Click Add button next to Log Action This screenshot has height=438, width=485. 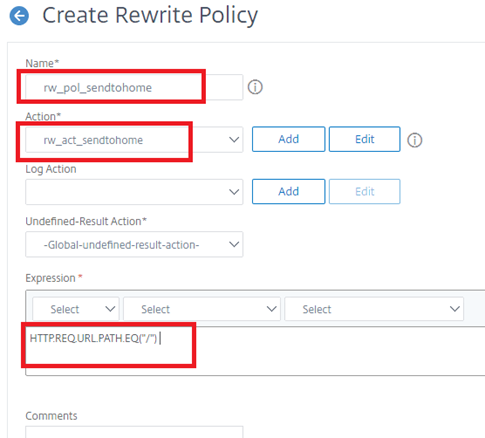288,191
